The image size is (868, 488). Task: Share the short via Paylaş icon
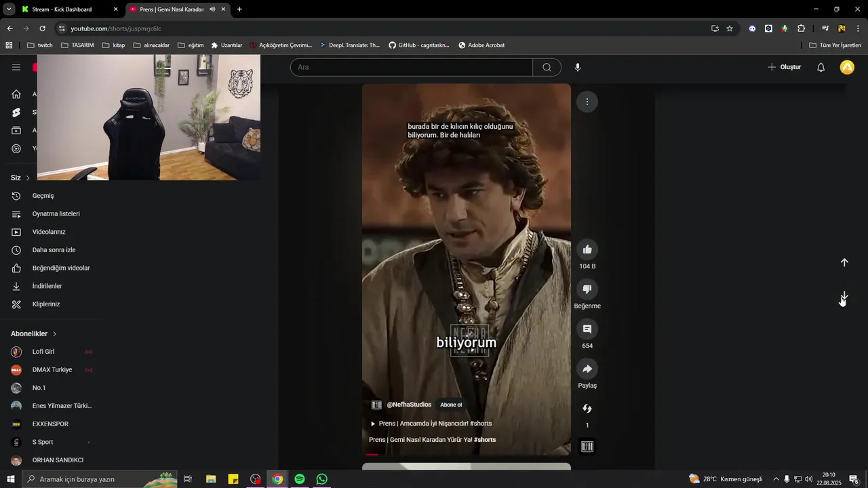(587, 369)
